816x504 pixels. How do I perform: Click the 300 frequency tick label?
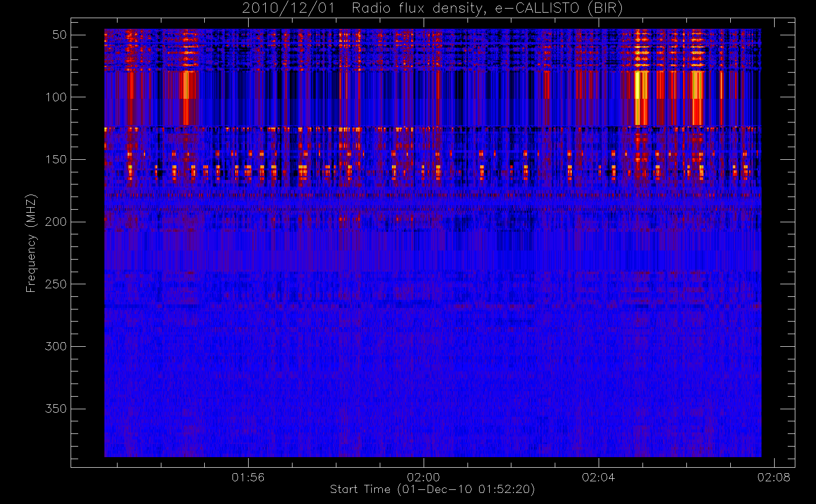(56, 347)
